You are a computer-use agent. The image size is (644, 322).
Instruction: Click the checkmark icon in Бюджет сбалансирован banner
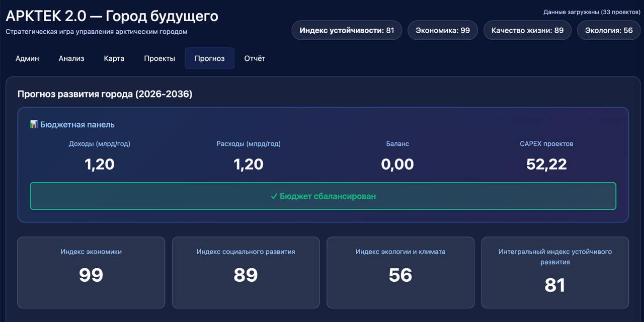click(x=274, y=196)
